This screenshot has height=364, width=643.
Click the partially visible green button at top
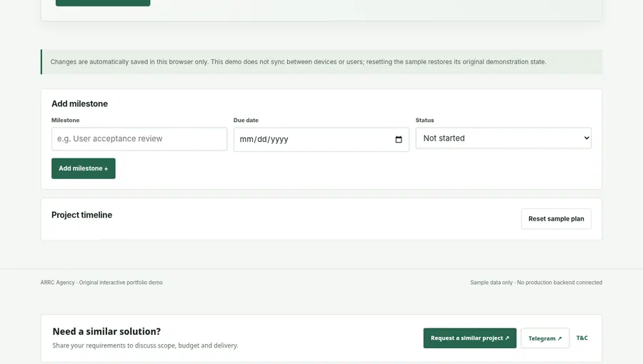[103, 3]
